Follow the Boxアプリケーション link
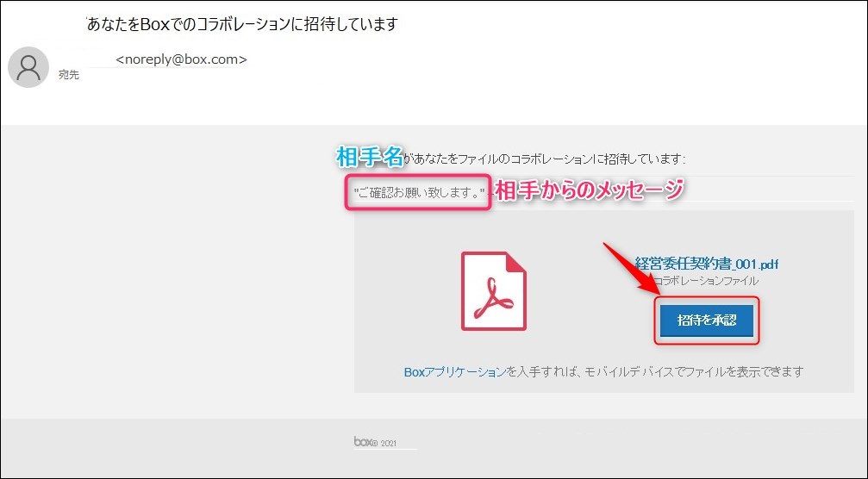Image resolution: width=868 pixels, height=479 pixels. [455, 371]
